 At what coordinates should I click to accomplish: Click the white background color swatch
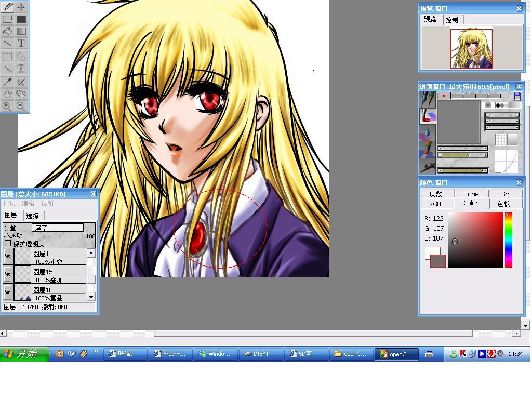coord(432,251)
